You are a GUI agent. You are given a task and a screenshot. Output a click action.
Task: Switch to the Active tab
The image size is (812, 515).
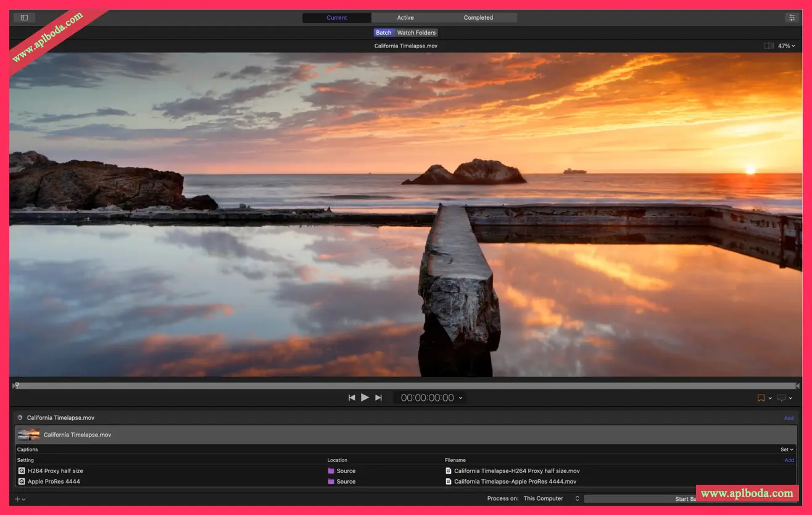coord(405,18)
